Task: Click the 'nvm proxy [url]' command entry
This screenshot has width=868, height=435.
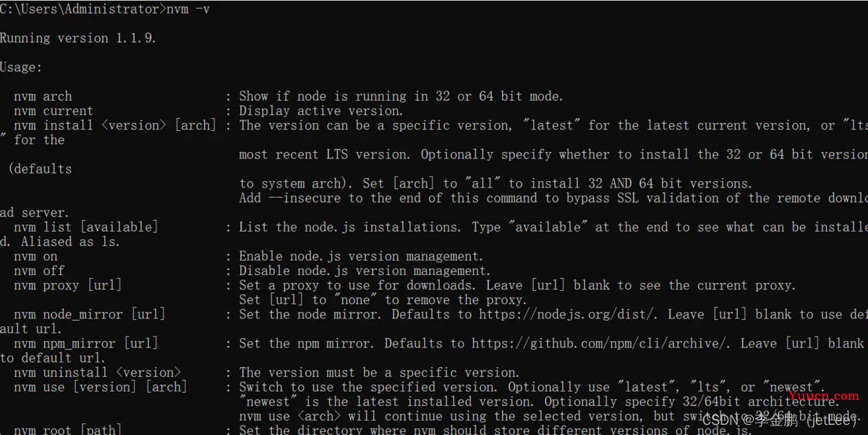Action: (x=68, y=285)
